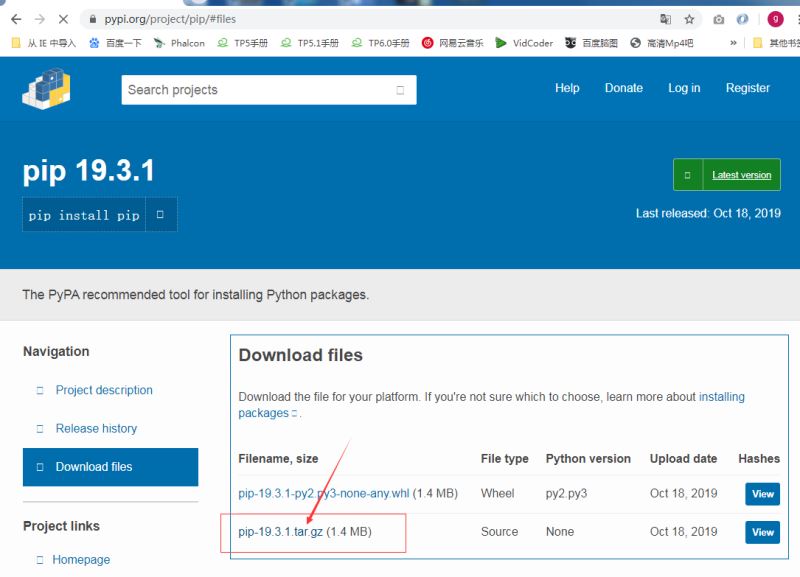
Task: Open the Help menu link
Action: pos(567,88)
